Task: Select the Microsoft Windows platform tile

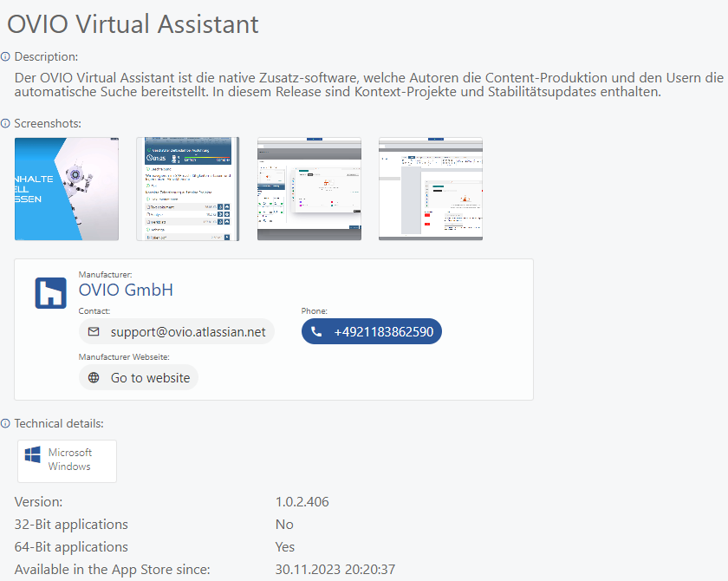Action: pos(67,461)
